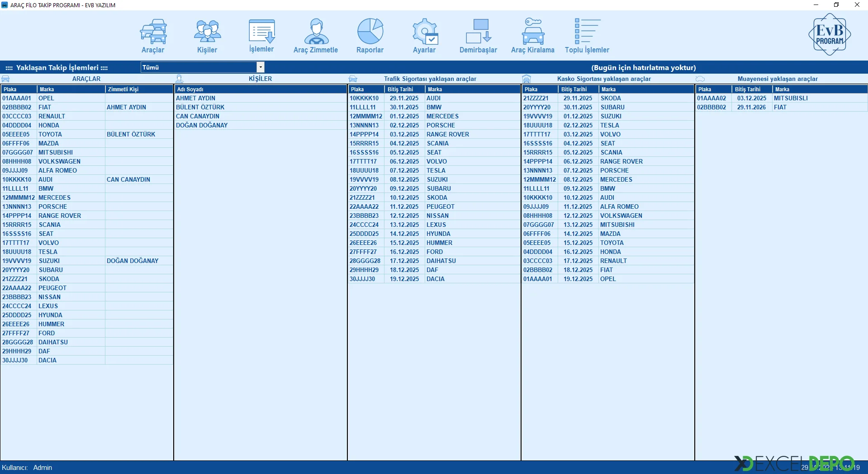Expand the Tümü filter dropdown arrow

pos(261,67)
